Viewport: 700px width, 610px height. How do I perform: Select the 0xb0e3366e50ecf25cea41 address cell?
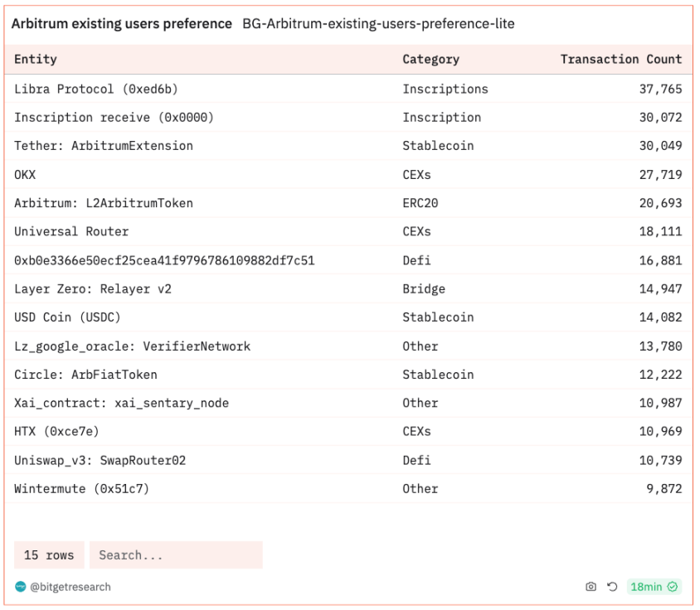point(164,260)
